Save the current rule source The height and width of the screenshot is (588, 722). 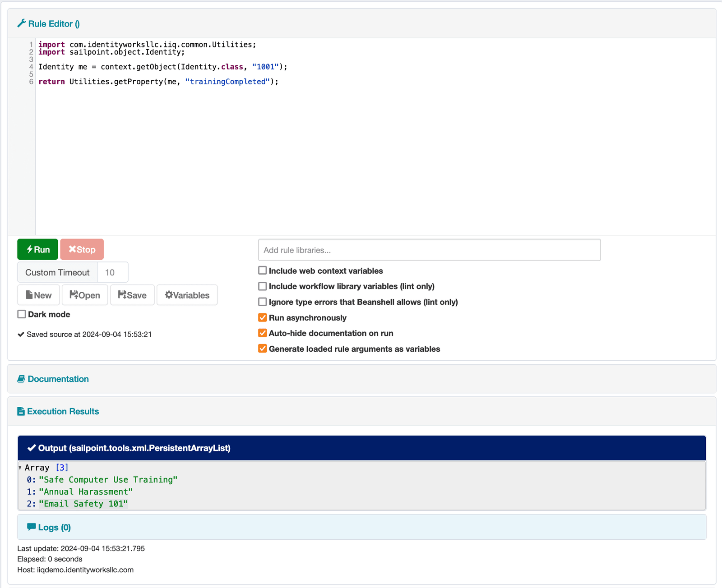pyautogui.click(x=132, y=295)
